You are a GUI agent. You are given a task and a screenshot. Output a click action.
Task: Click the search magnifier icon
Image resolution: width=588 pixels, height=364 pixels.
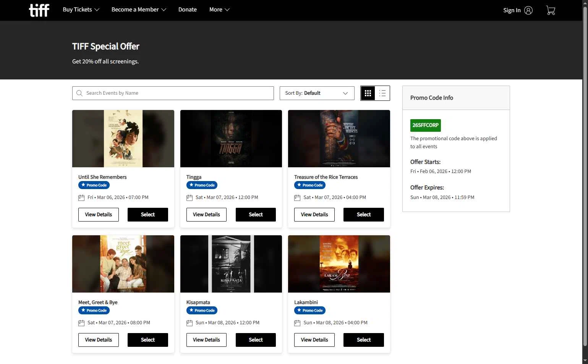79,93
